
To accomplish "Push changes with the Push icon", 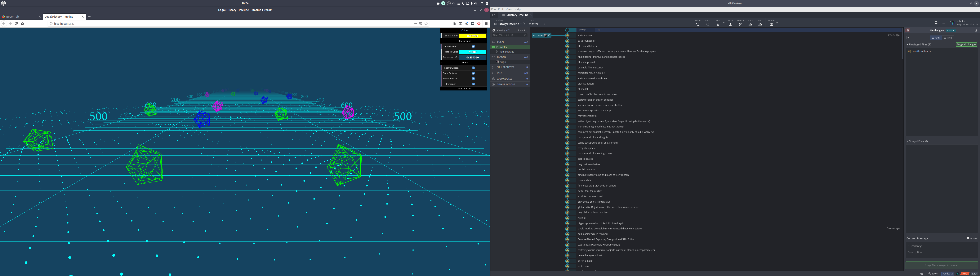I will [x=730, y=24].
